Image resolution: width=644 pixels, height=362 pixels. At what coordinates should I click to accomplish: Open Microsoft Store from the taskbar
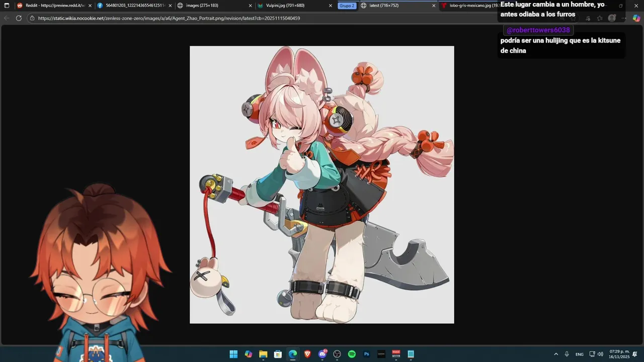(x=278, y=354)
